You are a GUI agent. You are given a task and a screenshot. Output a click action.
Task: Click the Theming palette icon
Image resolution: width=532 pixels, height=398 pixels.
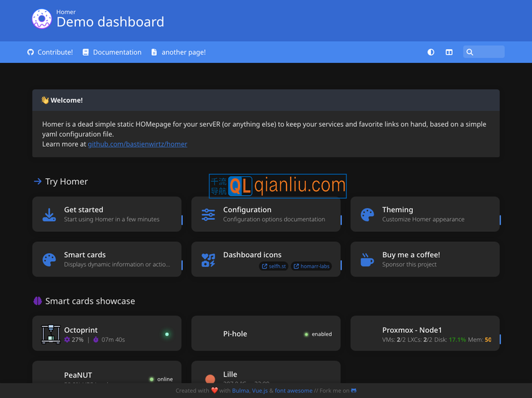click(367, 215)
